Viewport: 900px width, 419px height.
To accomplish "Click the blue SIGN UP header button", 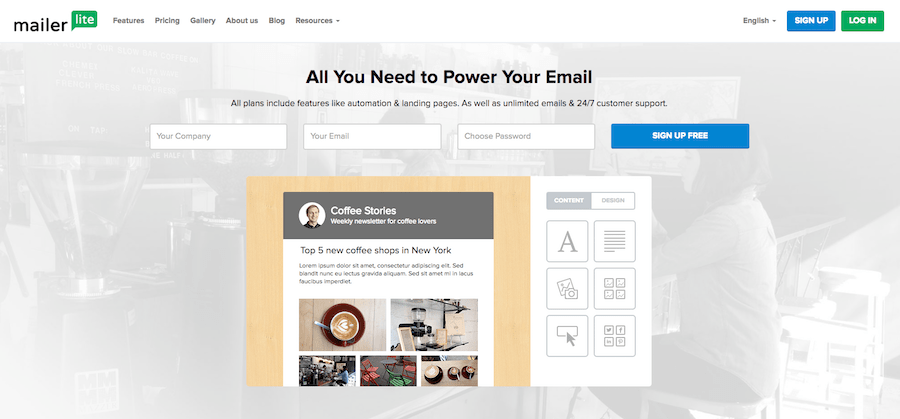I will click(810, 20).
